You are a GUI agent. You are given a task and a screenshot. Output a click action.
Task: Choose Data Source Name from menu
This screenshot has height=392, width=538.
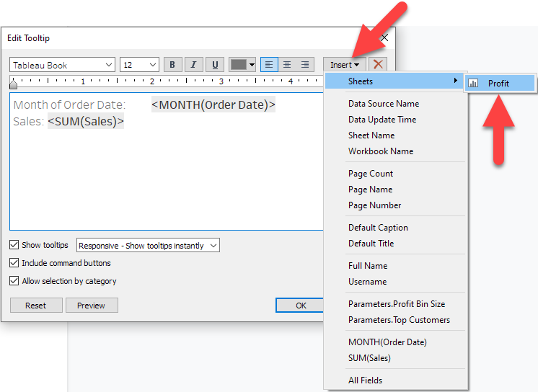click(383, 104)
